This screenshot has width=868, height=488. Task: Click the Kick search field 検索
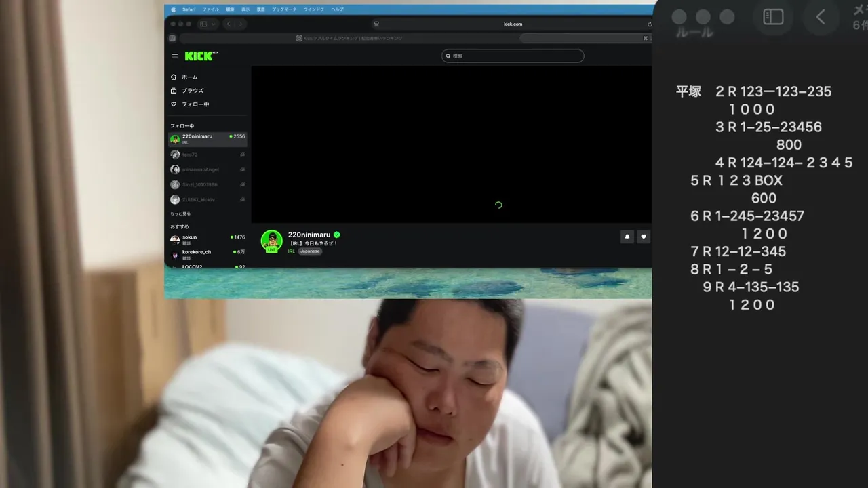coord(513,56)
